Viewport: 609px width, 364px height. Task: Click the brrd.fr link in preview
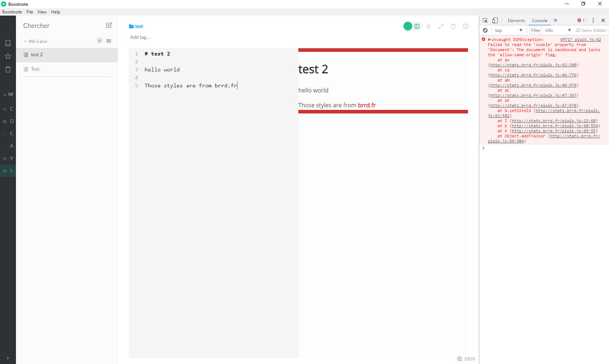366,105
